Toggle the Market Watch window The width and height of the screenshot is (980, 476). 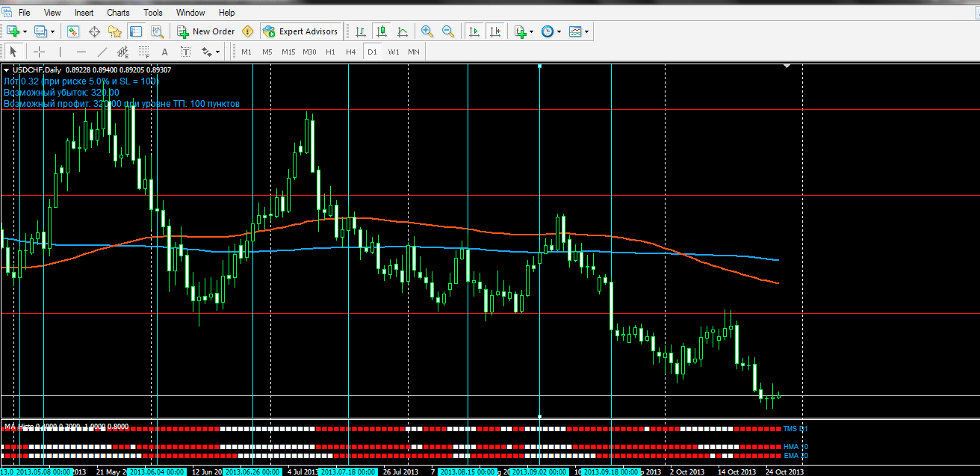coord(73,31)
